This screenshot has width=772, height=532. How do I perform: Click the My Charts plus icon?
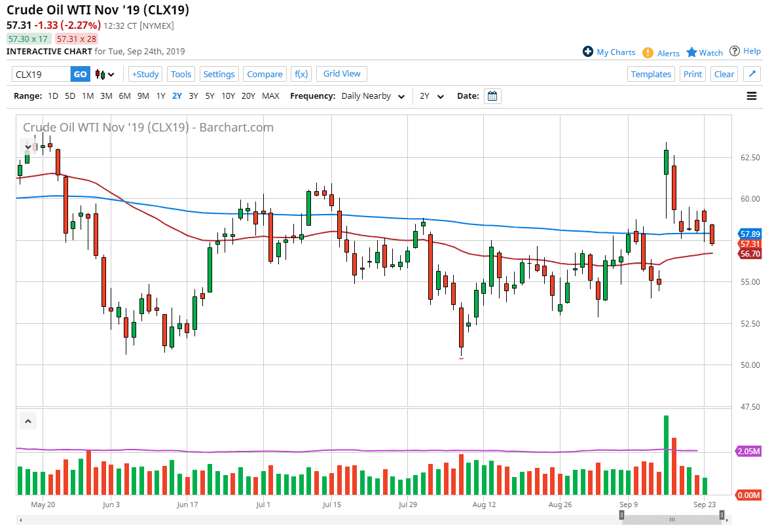(587, 52)
